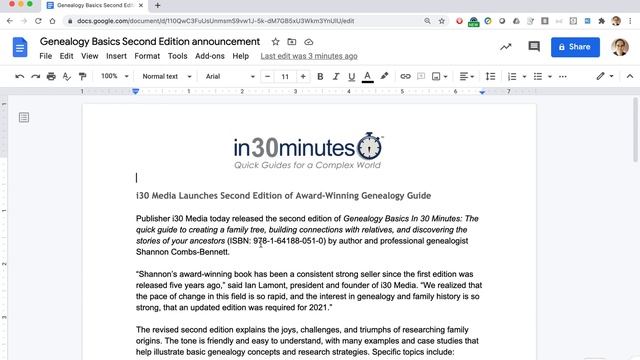Image resolution: width=640 pixels, height=360 pixels.
Task: Reload the browser page
Action: (38, 21)
